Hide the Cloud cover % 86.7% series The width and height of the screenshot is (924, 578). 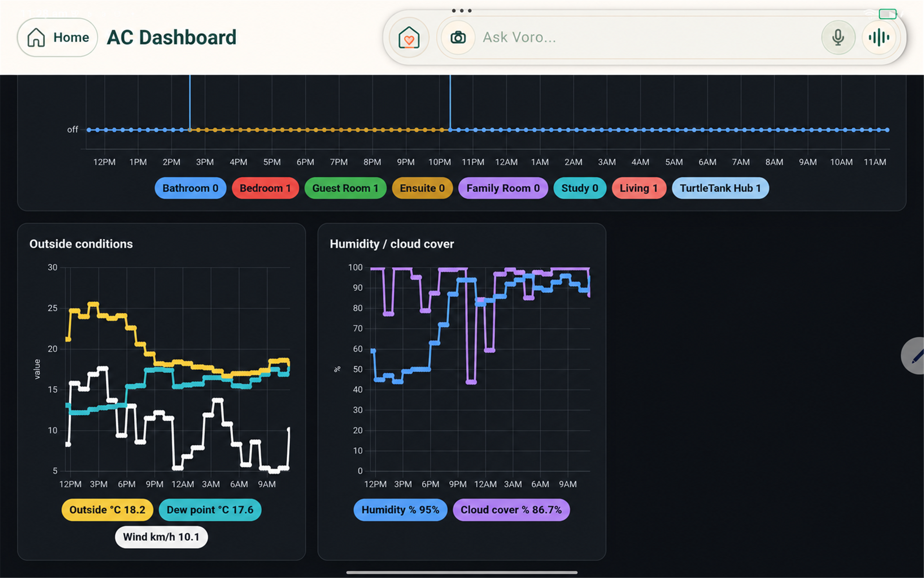[511, 510]
